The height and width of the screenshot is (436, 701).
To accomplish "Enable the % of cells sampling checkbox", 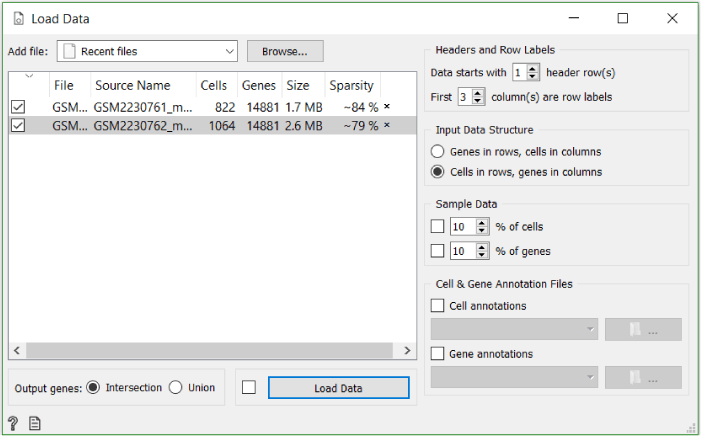I will [x=437, y=226].
